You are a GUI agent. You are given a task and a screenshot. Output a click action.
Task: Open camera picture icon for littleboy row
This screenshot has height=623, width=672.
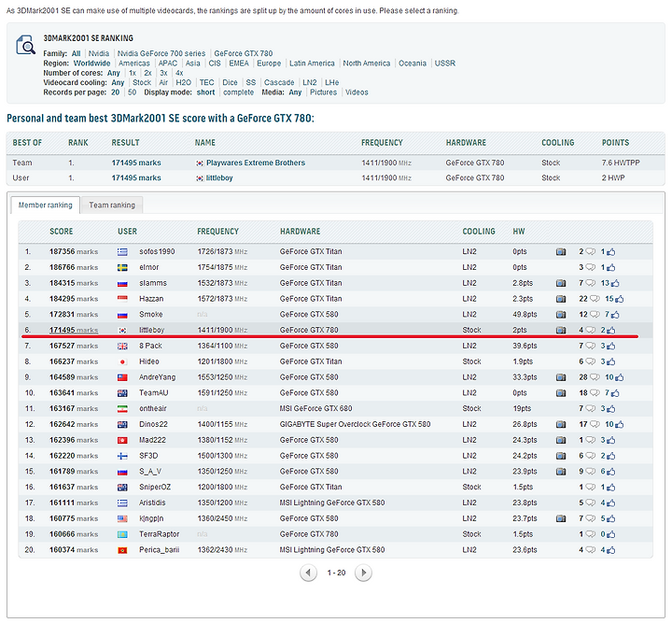(x=561, y=330)
